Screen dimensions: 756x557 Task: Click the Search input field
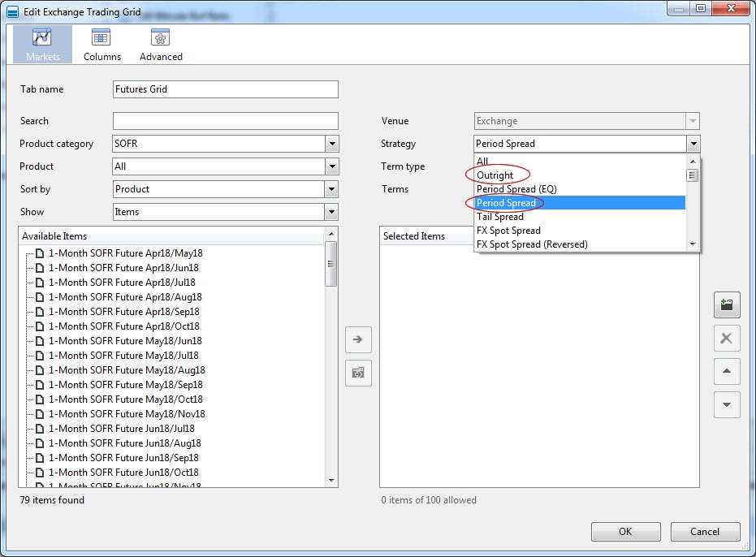[x=226, y=121]
